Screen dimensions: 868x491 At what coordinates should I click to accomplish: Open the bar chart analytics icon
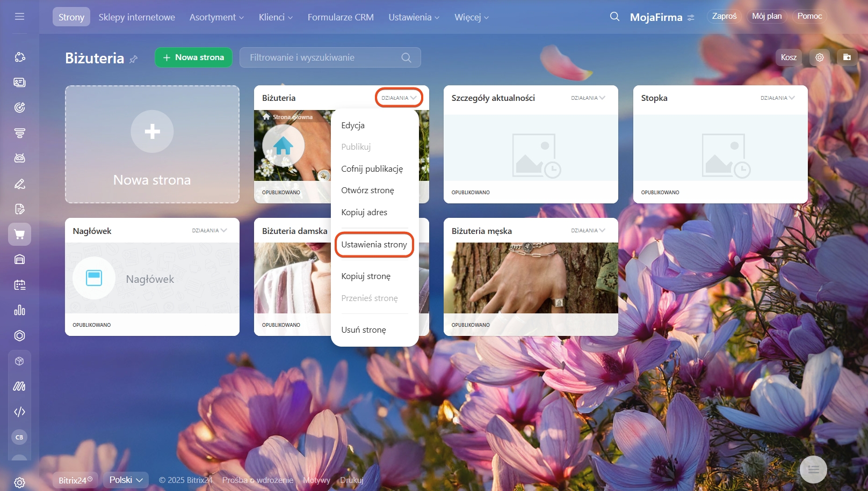(x=19, y=310)
